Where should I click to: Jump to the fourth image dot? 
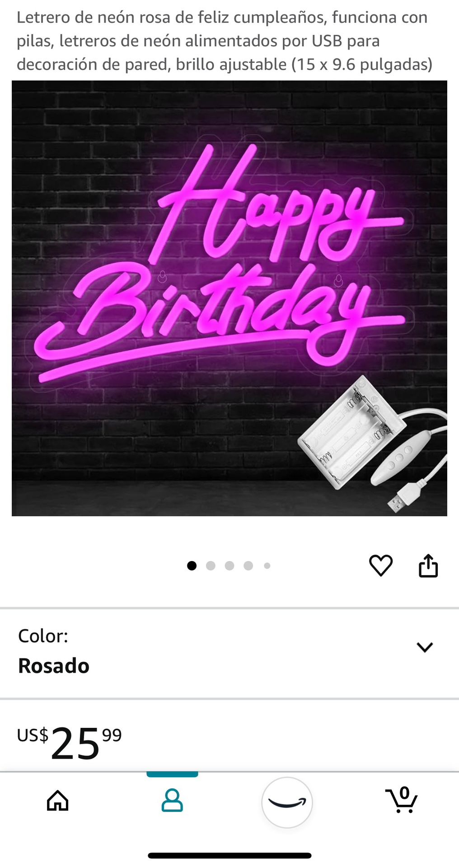(248, 566)
